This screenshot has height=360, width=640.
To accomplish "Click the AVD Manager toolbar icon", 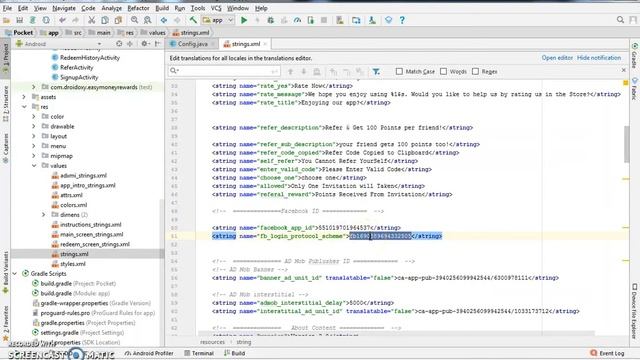I will point(340,20).
